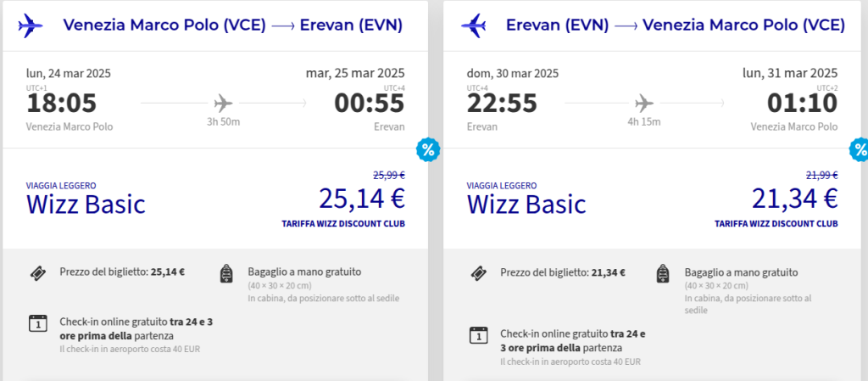The width and height of the screenshot is (868, 381).
Task: Click the gray plane icon above 3h 50m
Action: 223,103
